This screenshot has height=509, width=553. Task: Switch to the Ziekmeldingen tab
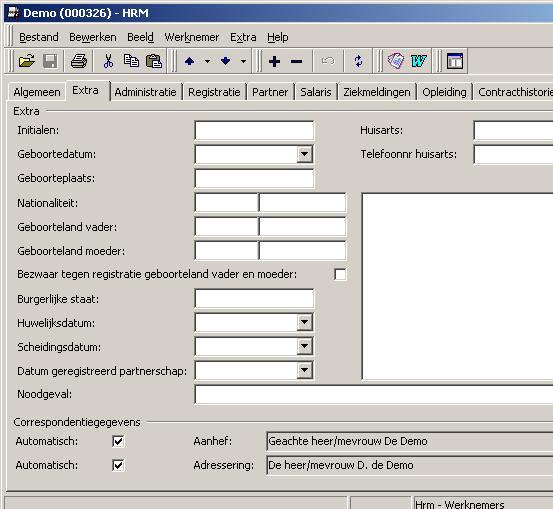pos(377,92)
